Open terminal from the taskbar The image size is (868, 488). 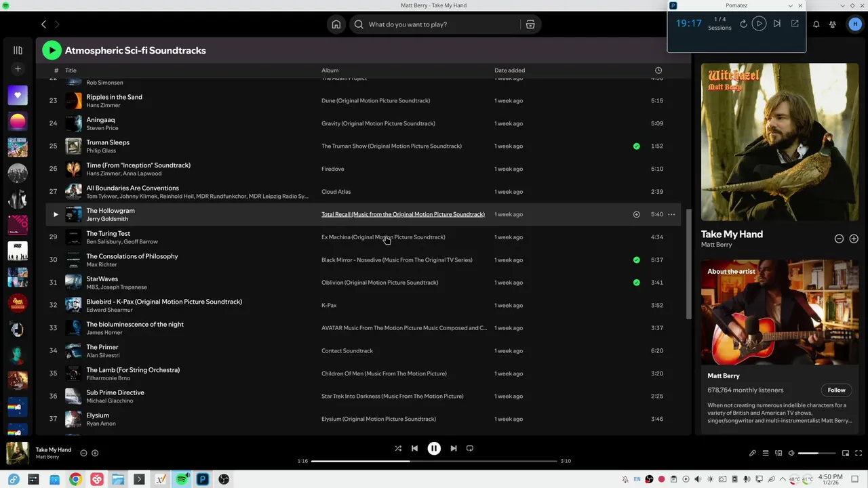139,479
